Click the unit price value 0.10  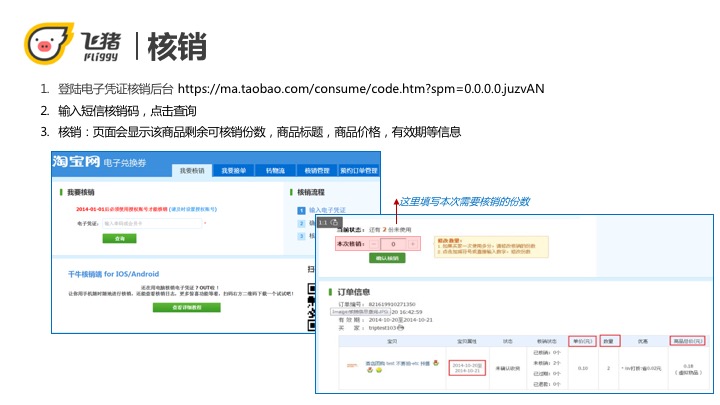[x=583, y=368]
